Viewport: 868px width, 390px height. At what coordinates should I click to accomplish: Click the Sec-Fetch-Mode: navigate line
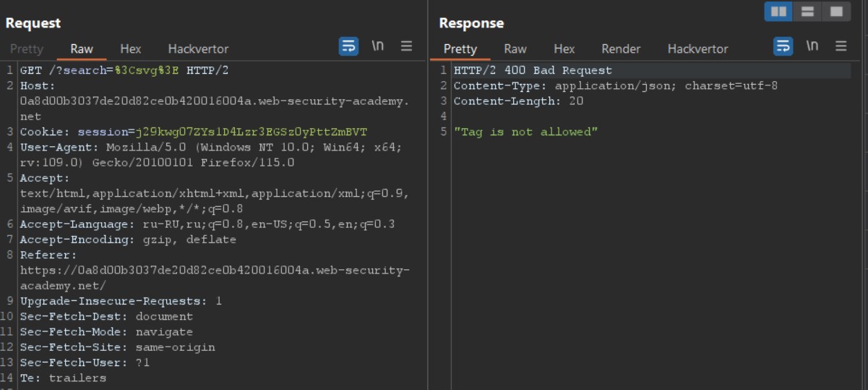(106, 331)
